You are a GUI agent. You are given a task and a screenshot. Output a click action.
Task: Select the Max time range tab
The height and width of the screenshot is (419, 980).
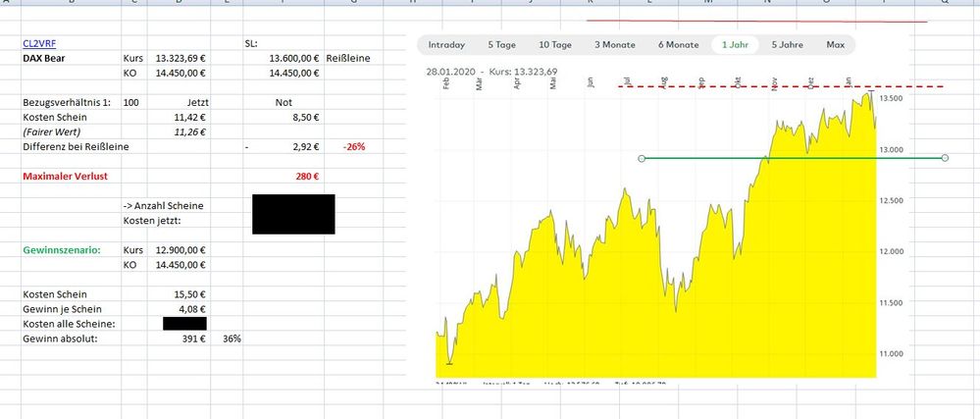tap(835, 44)
